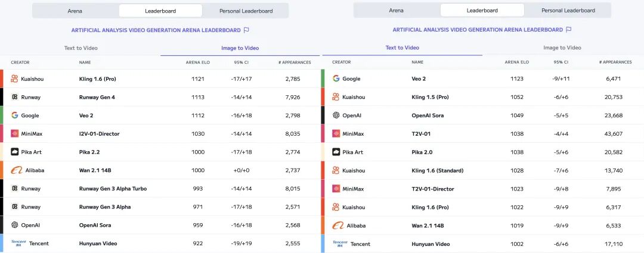
Task: Click Kling 1.6 (Standard) model name
Action: (x=438, y=171)
